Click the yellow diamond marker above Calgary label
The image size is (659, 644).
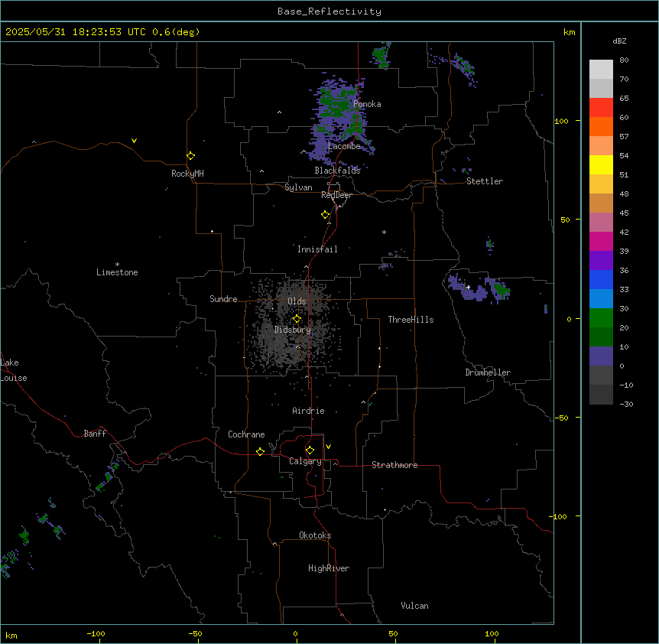[x=310, y=450]
